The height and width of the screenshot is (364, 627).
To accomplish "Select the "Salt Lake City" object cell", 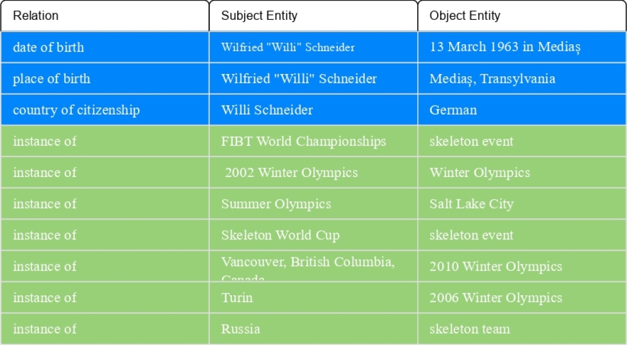I will (522, 204).
